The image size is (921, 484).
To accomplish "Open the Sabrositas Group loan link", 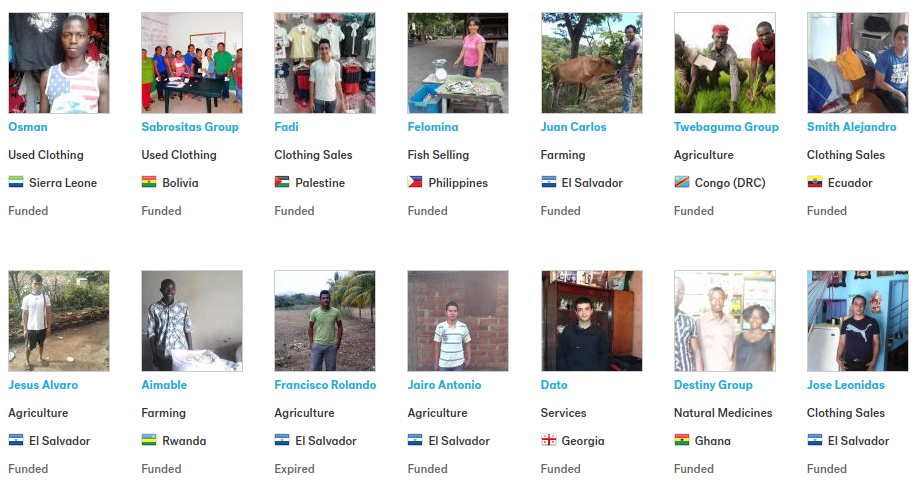I will (190, 127).
